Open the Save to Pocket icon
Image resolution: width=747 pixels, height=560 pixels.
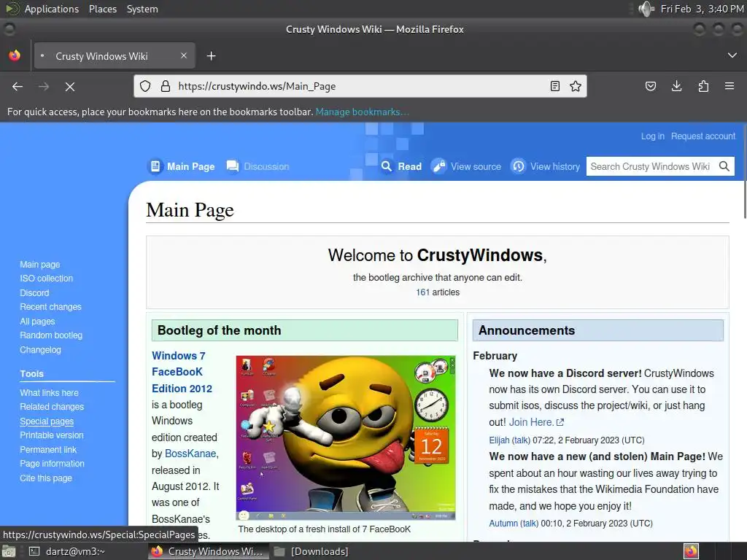point(650,86)
